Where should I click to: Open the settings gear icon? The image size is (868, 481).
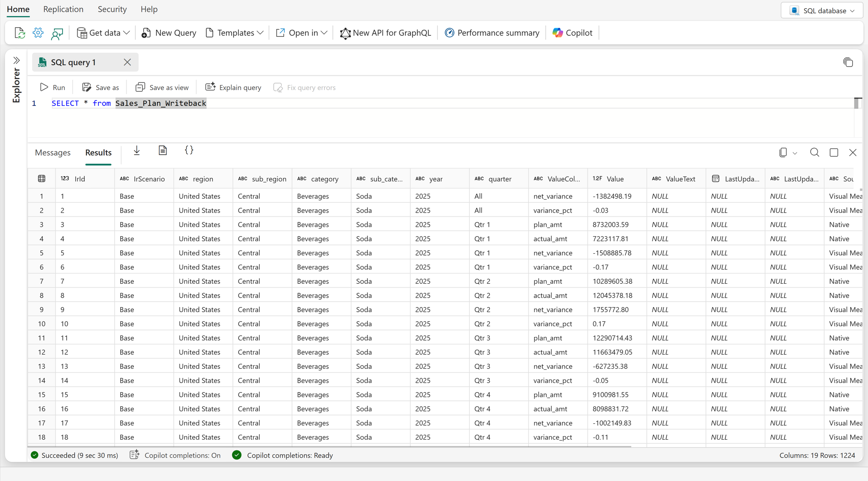38,33
